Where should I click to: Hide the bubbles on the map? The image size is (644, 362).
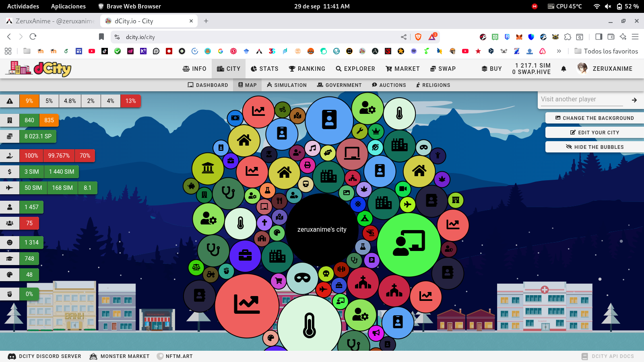point(594,147)
